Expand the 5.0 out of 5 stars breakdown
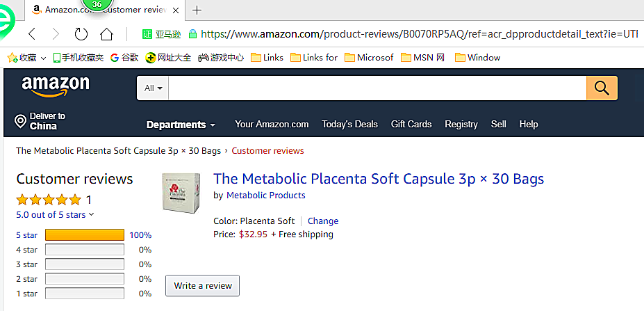The image size is (644, 311). pos(55,214)
